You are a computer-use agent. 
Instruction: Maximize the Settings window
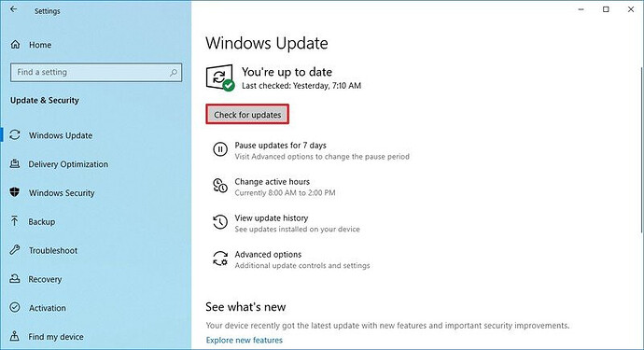606,9
